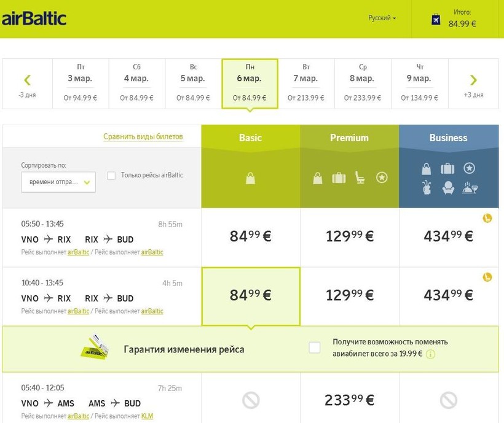Screen dimensions: 504x423
Task: Click the Business fare suitcase icon
Action: pos(447,168)
